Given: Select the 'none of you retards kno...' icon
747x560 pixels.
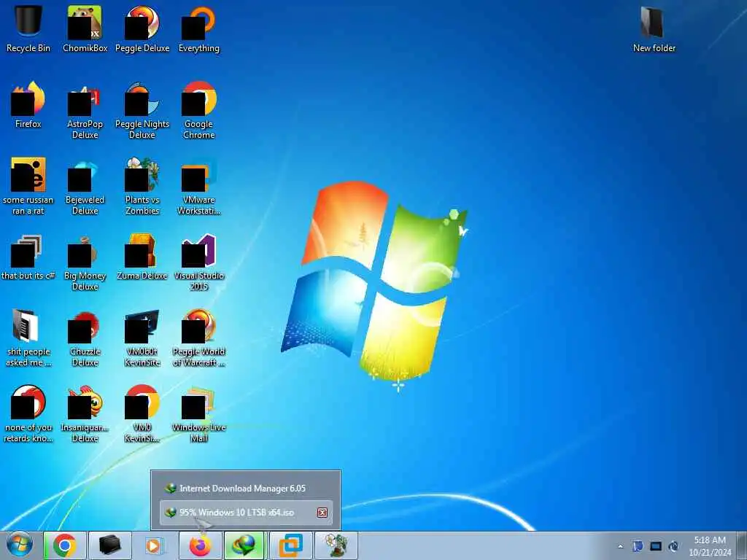Looking at the screenshot, I should (x=28, y=413).
